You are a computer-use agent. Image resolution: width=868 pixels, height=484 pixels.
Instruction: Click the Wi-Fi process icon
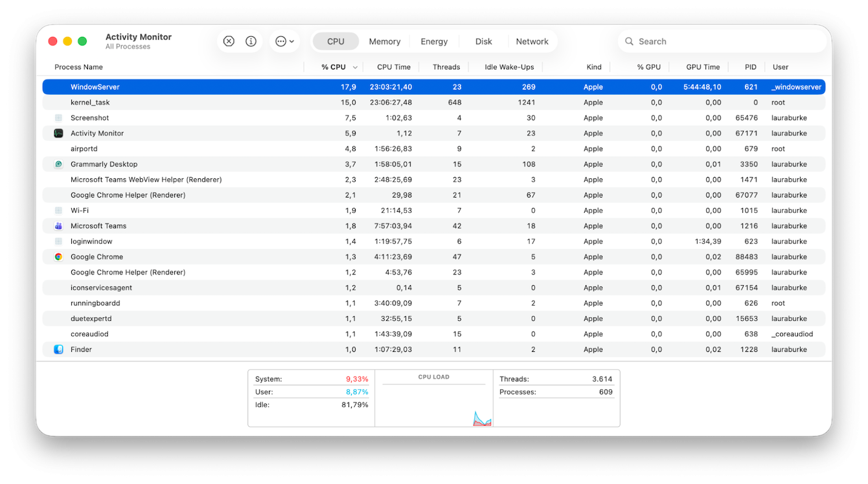(58, 210)
